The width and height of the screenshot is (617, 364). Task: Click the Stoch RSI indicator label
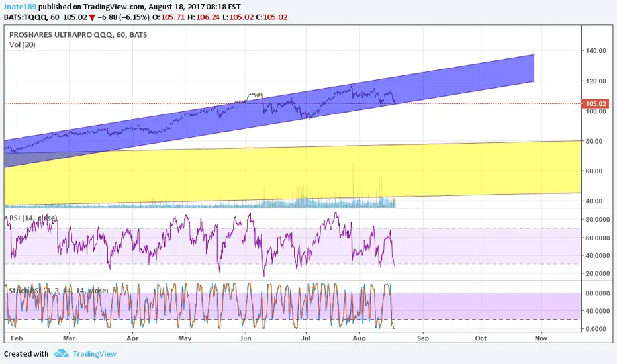pyautogui.click(x=59, y=291)
